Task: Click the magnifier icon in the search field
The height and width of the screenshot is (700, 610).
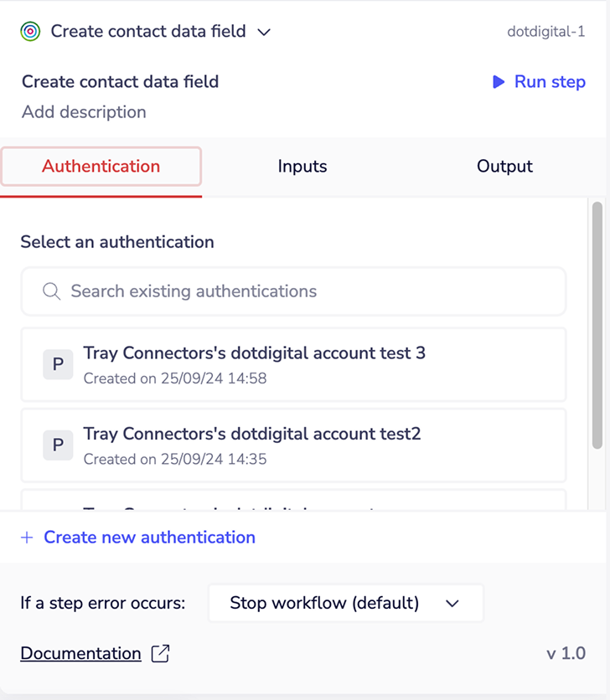Action: [x=51, y=291]
